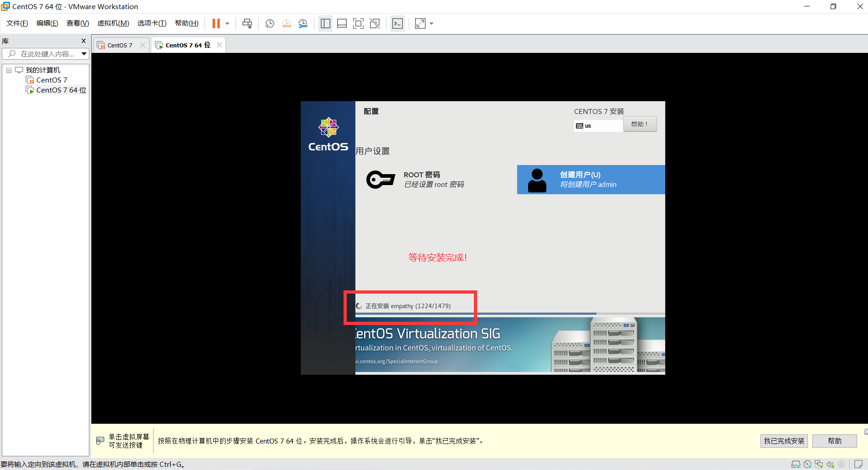Click the CD/DVD drive status icon
The height and width of the screenshot is (470, 868).
point(807,465)
